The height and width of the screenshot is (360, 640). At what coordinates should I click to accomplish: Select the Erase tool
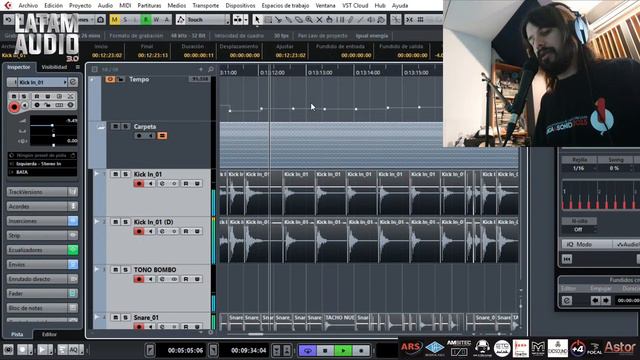(298, 20)
